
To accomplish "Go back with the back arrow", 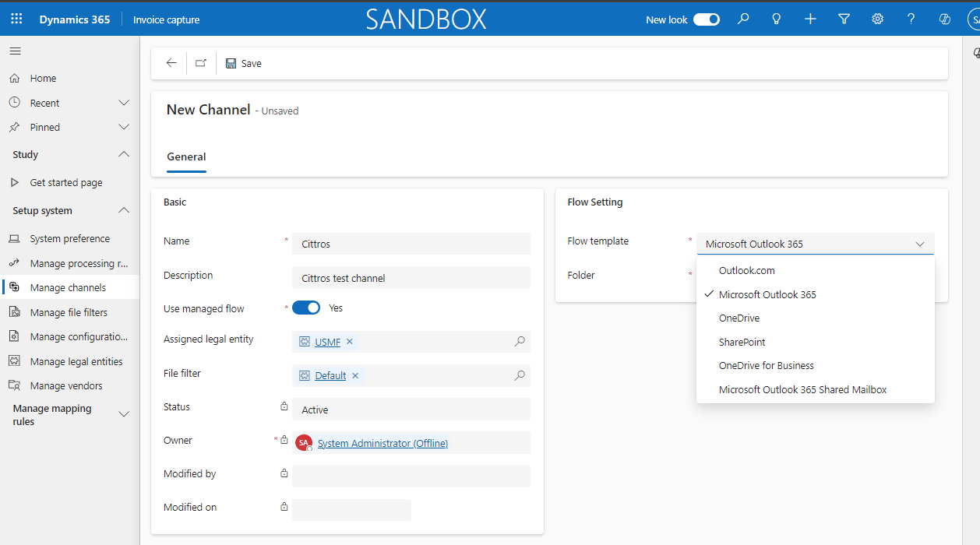I will (x=171, y=63).
